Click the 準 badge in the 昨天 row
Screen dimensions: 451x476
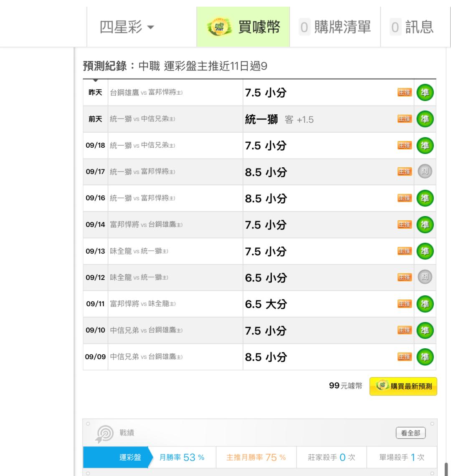pyautogui.click(x=425, y=92)
